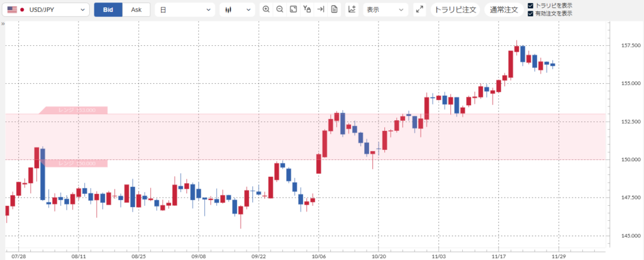Click the zoom out magnifier icon

280,9
